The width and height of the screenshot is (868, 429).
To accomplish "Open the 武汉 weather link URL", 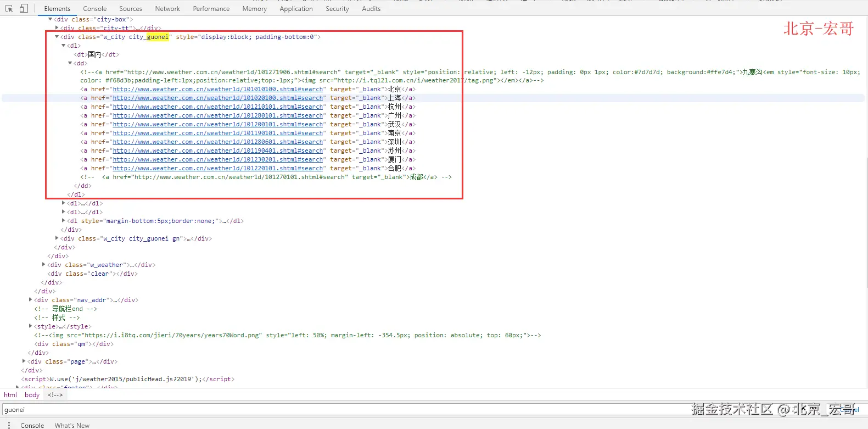I will click(218, 124).
